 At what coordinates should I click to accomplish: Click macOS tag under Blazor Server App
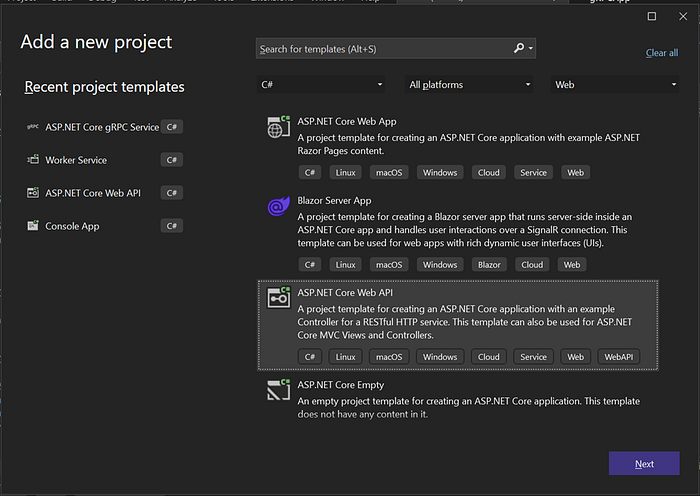point(389,265)
